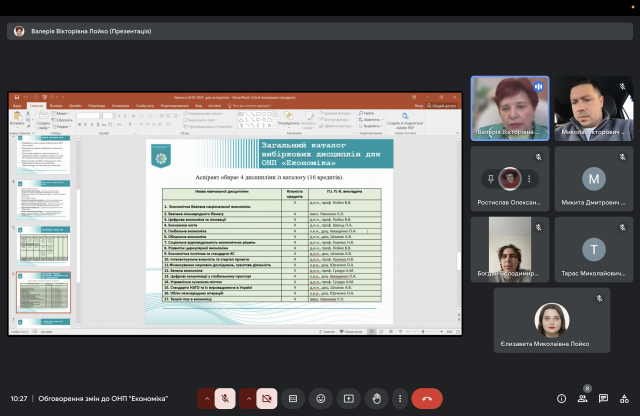Toggle the muted microphone button

point(226,398)
